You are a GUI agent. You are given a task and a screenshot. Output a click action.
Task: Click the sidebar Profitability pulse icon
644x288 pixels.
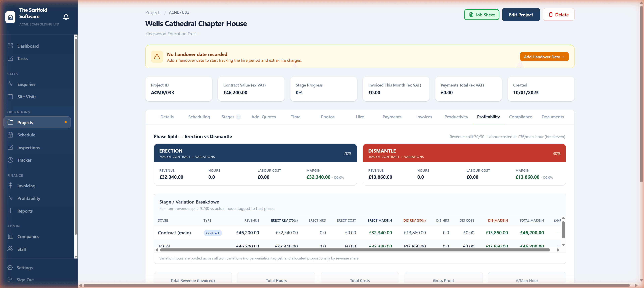tap(10, 198)
